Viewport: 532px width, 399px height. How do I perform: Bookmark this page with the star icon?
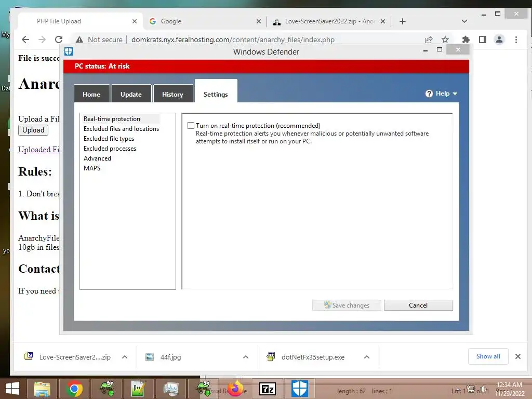pos(445,39)
